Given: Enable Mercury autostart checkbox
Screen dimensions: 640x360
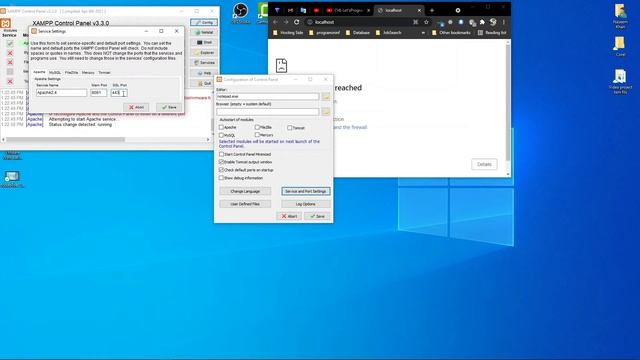Looking at the screenshot, I should (257, 135).
